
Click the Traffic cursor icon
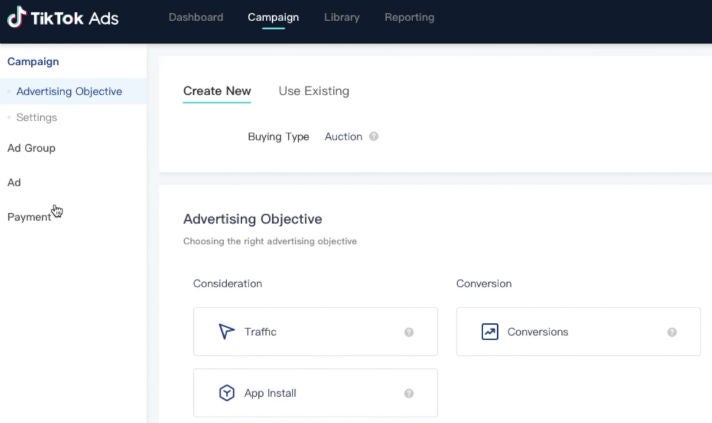click(x=227, y=332)
